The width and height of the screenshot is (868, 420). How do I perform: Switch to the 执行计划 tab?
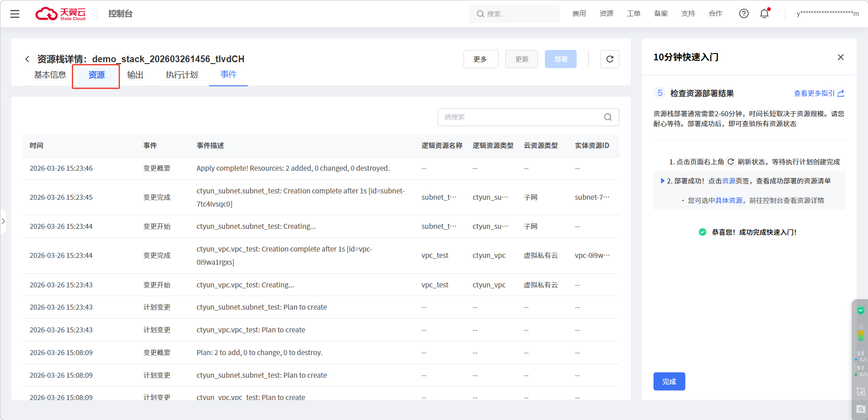tap(181, 75)
